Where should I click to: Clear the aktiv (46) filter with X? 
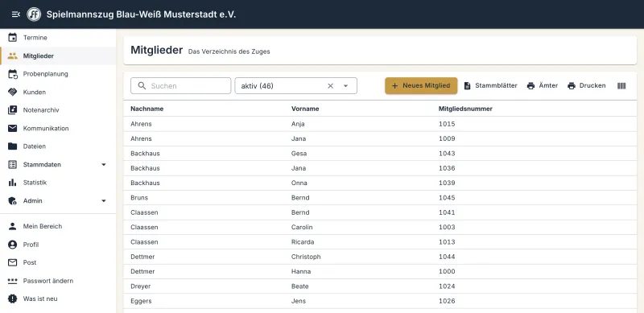(x=330, y=86)
